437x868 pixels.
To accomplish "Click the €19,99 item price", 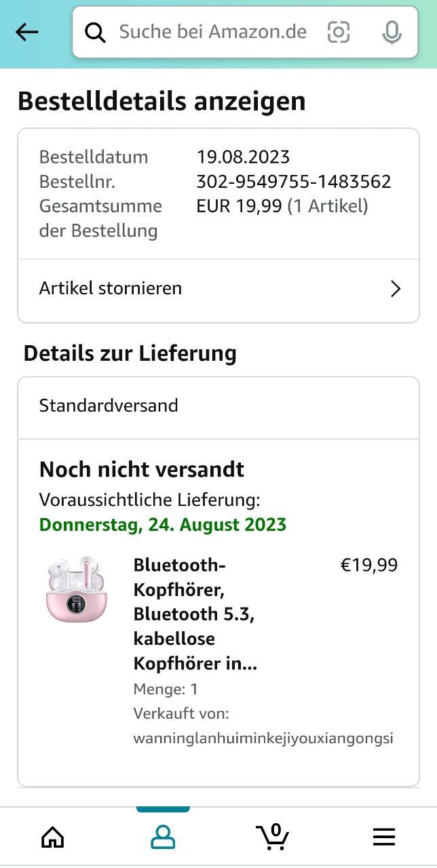I will [x=369, y=565].
